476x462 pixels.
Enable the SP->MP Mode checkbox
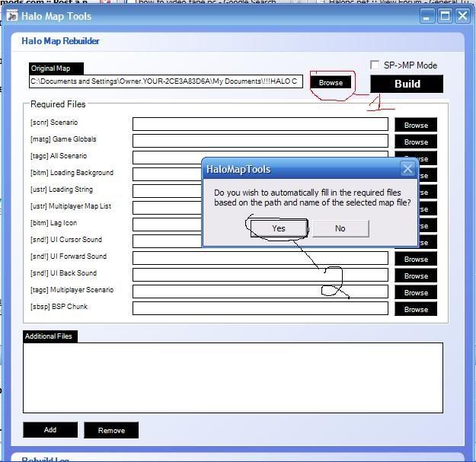(375, 65)
